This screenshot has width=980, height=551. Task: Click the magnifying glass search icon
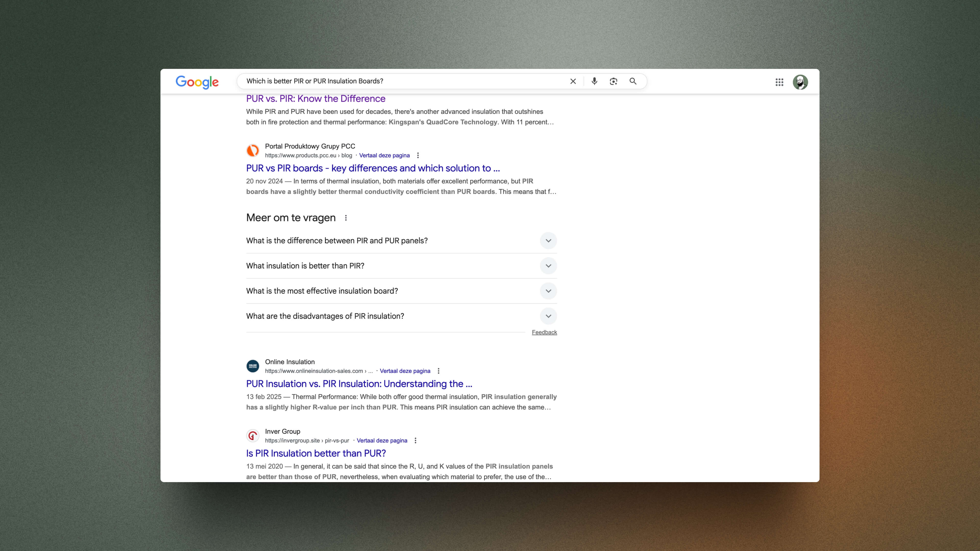click(633, 81)
